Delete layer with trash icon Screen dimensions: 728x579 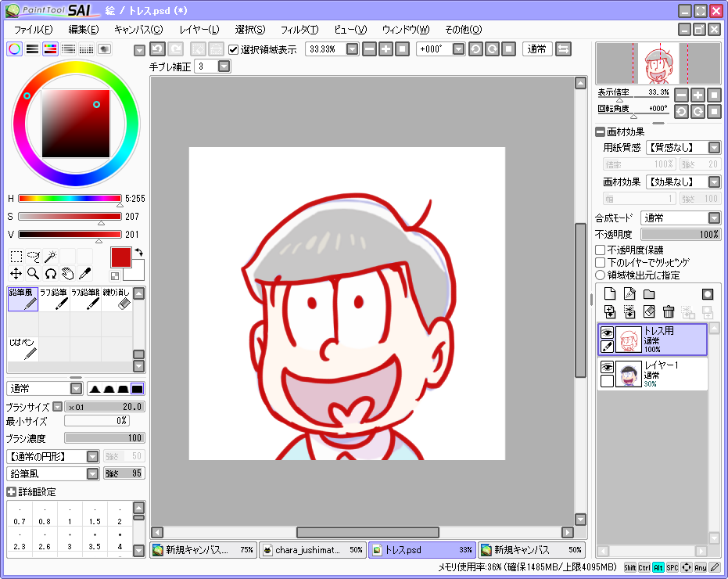click(669, 312)
